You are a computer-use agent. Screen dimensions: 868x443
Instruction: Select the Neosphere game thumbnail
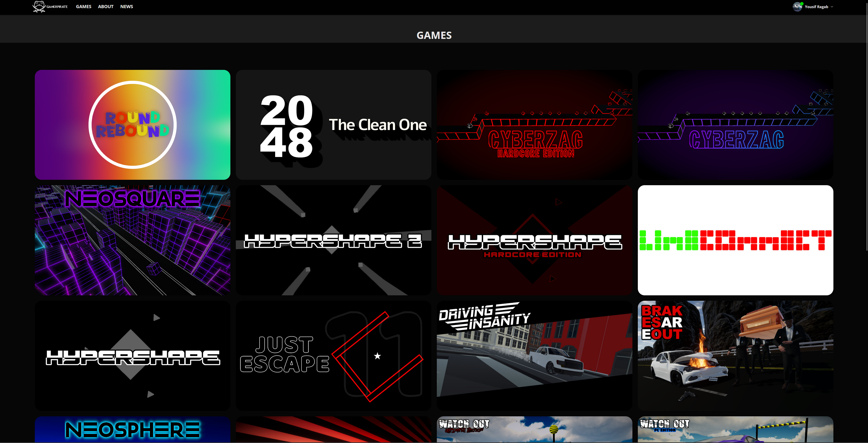tap(132, 429)
